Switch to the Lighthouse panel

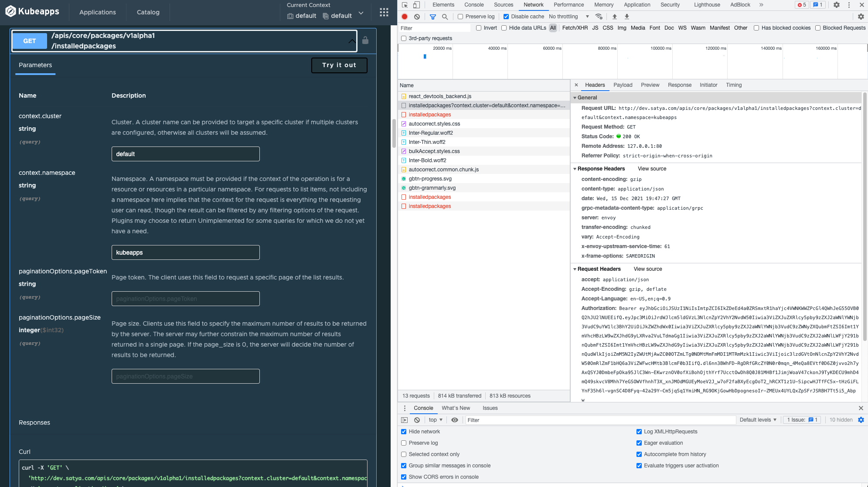(x=706, y=5)
